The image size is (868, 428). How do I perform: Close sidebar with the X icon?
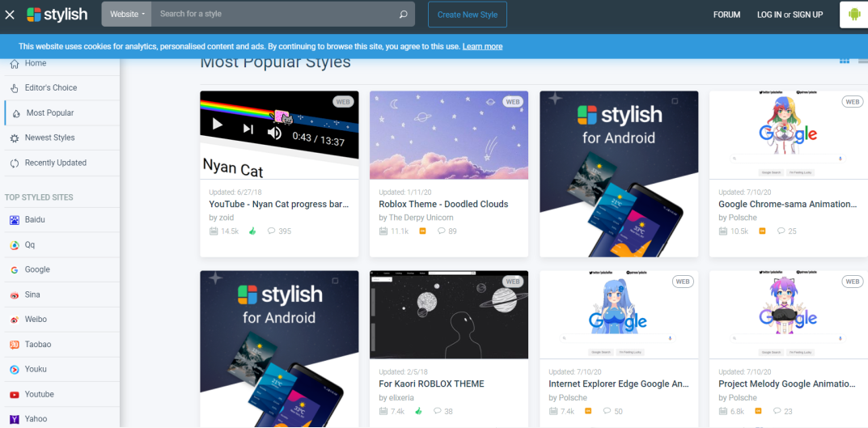pos(10,15)
